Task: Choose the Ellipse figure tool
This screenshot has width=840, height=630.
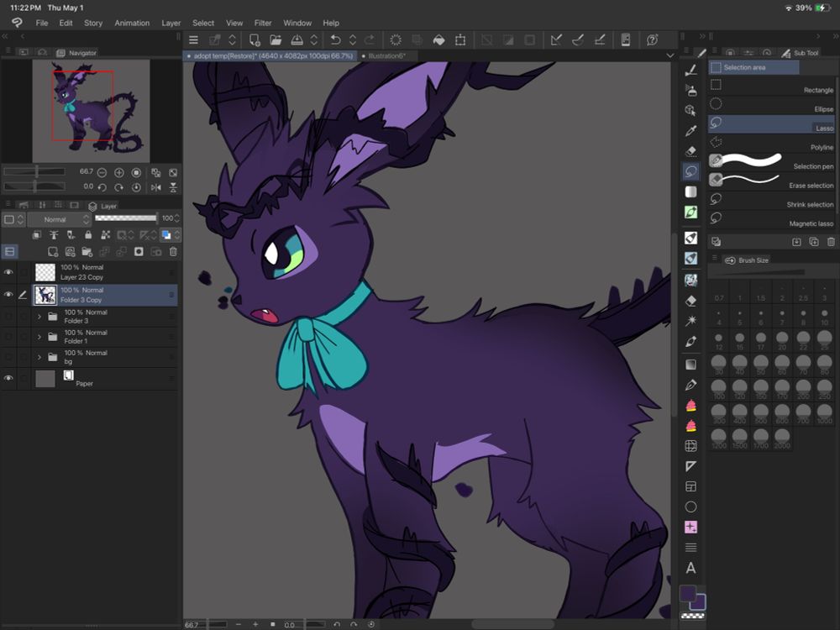Action: tap(691, 507)
